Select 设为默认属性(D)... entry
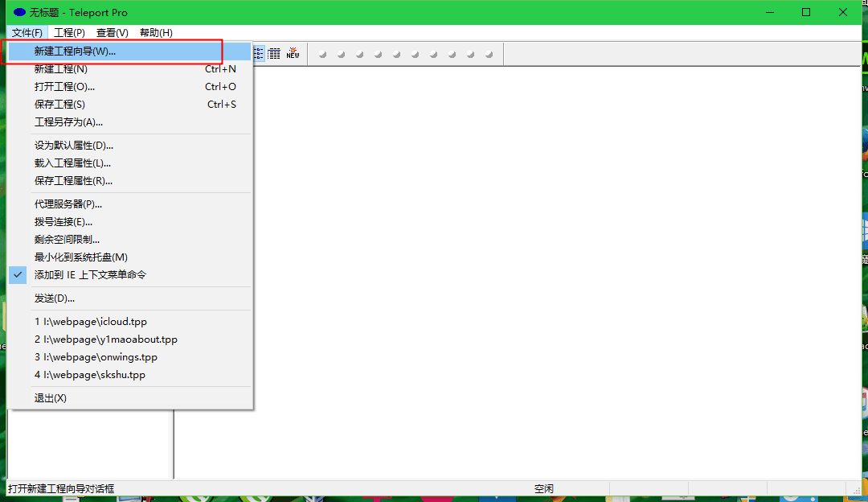868x502 pixels. point(131,145)
